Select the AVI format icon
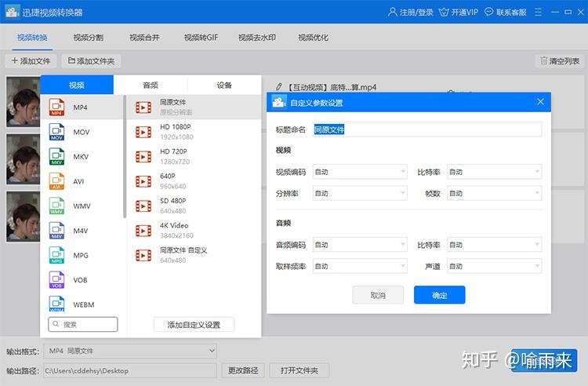Image resolution: width=588 pixels, height=386 pixels. pos(56,181)
